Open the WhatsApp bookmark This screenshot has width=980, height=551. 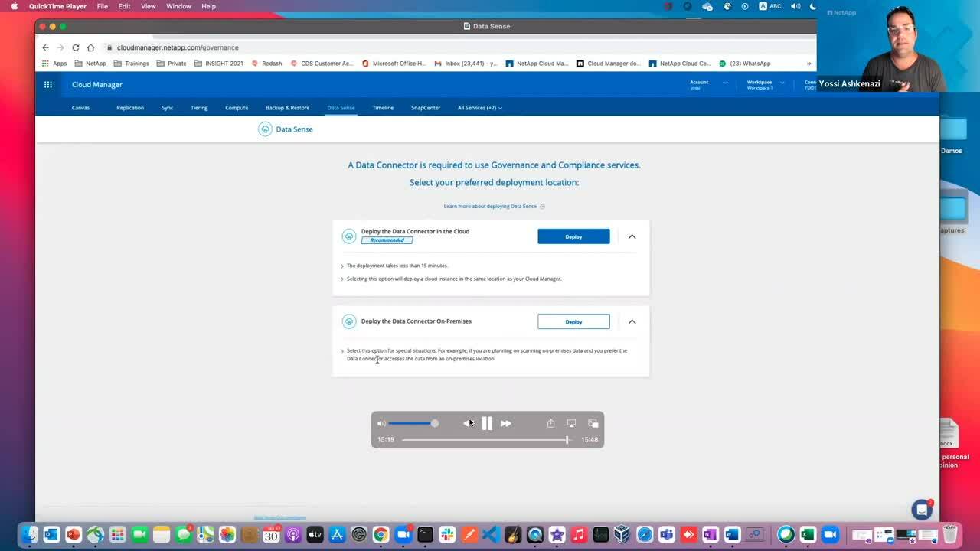pos(744,64)
